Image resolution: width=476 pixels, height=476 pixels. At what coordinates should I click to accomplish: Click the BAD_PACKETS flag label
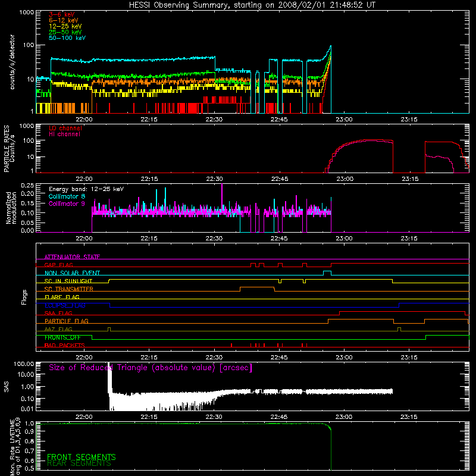tap(65, 345)
